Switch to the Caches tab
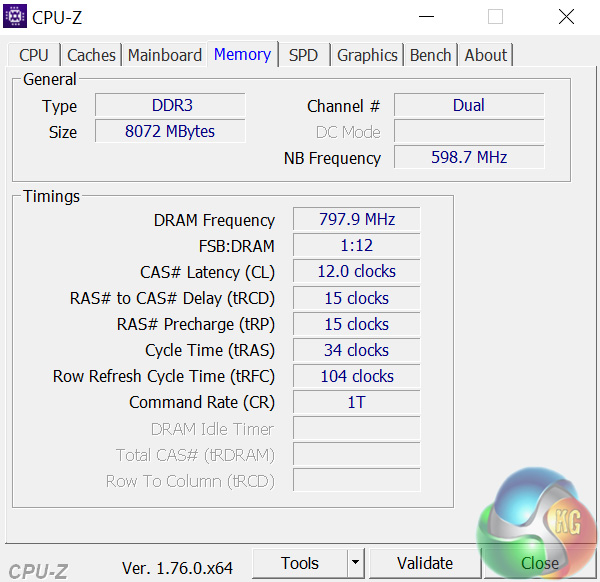Viewport: 600px width, 582px height. tap(91, 55)
